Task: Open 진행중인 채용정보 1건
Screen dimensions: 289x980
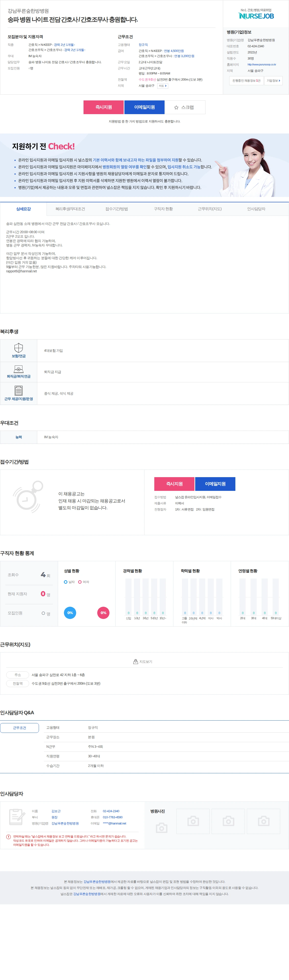Action: click(x=246, y=81)
